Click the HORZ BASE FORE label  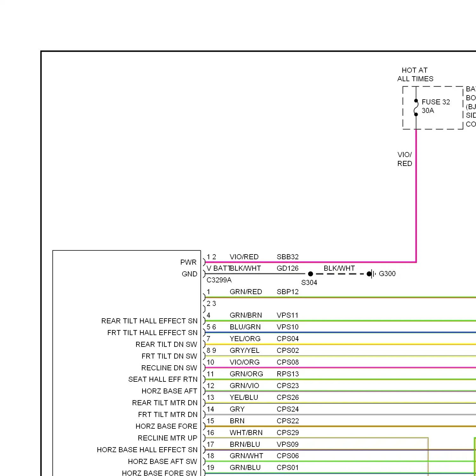166,426
